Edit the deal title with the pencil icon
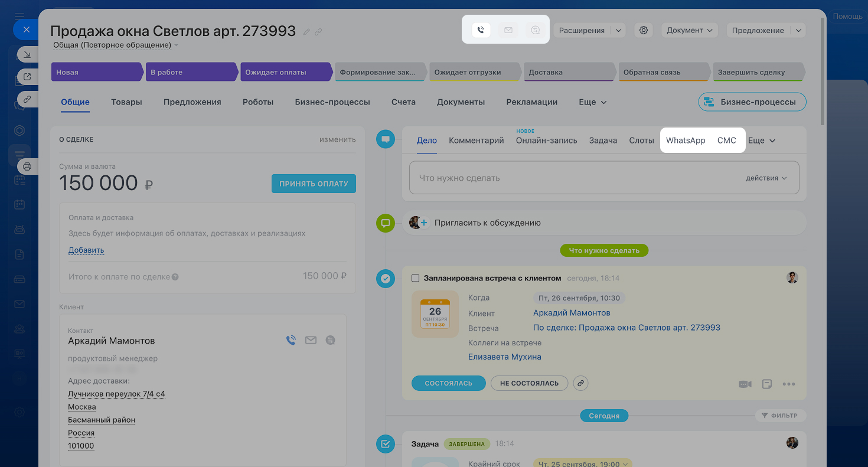The image size is (868, 467). 306,32
